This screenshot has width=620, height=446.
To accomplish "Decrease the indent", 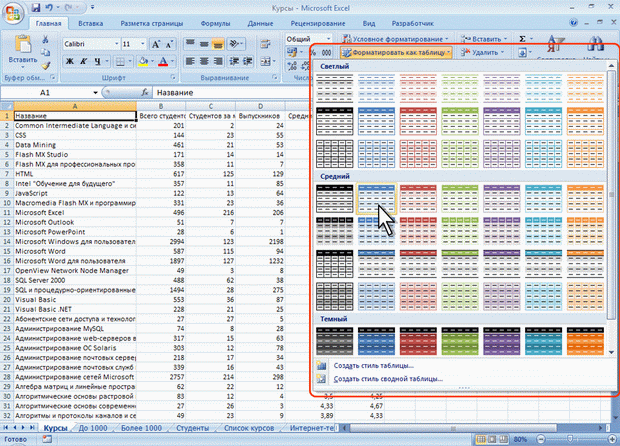I will pyautogui.click(x=234, y=61).
